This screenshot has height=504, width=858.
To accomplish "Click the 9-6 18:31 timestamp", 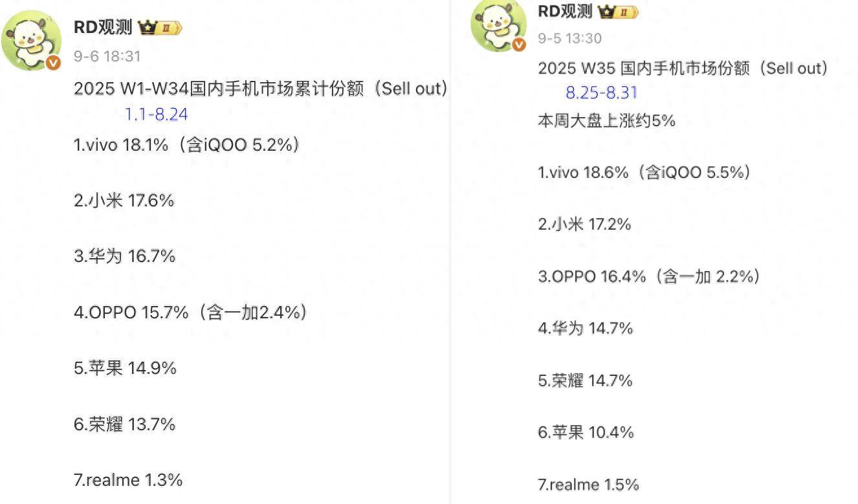I will (107, 56).
